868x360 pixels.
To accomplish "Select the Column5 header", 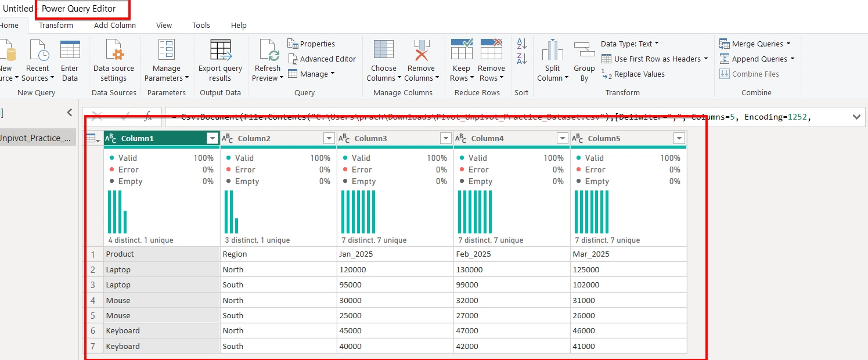I will [628, 138].
